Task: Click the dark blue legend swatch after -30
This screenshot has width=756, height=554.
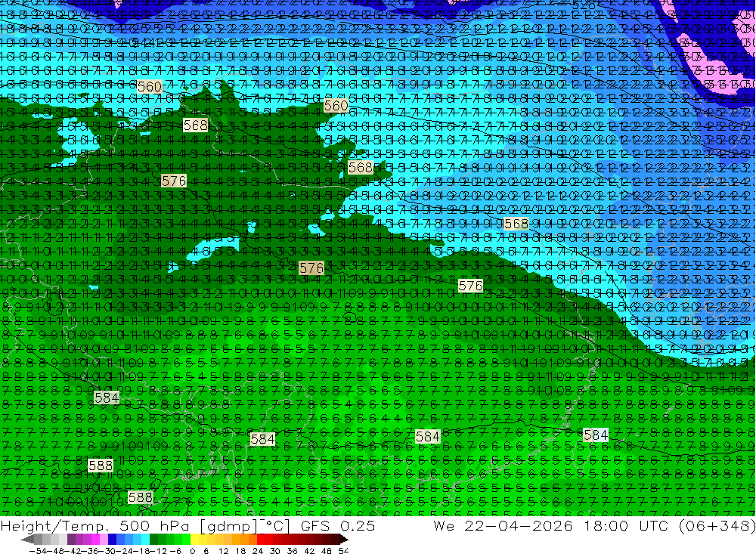Action: pos(112,539)
